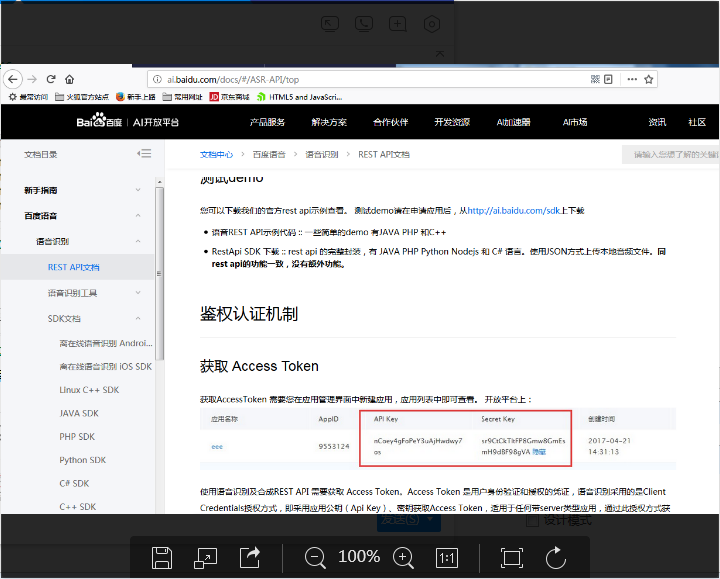The image size is (720, 579).
Task: Click the 文档中心 breadcrumb link
Action: click(x=216, y=154)
